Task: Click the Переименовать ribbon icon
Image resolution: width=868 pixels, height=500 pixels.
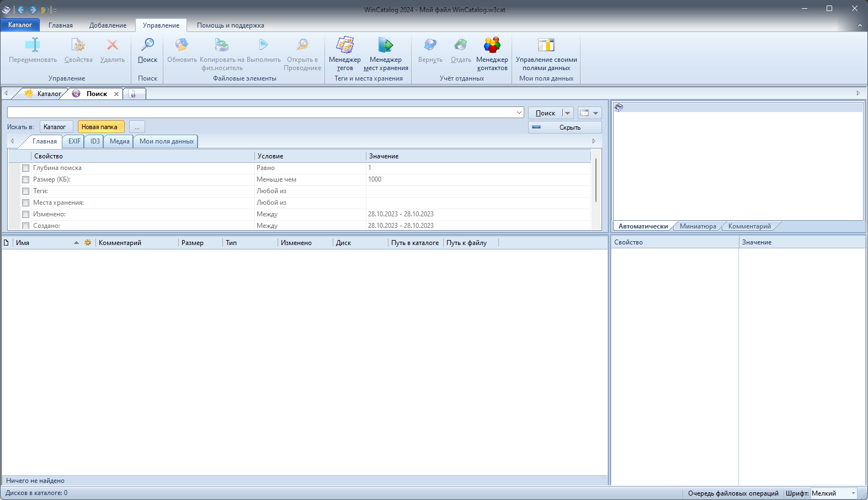Action: (x=33, y=45)
